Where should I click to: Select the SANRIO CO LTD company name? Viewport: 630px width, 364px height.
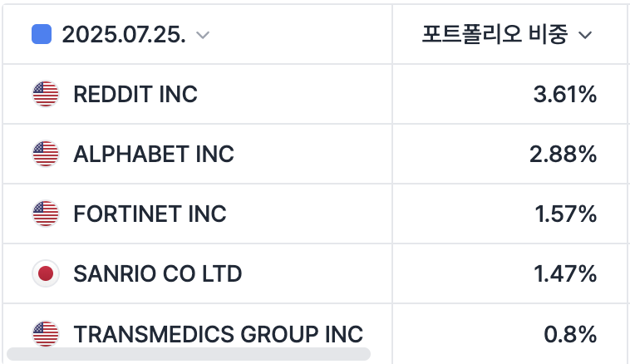(x=158, y=273)
